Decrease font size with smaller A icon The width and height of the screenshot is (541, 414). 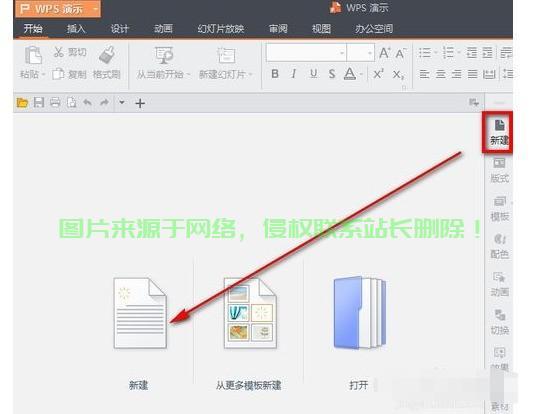point(400,53)
